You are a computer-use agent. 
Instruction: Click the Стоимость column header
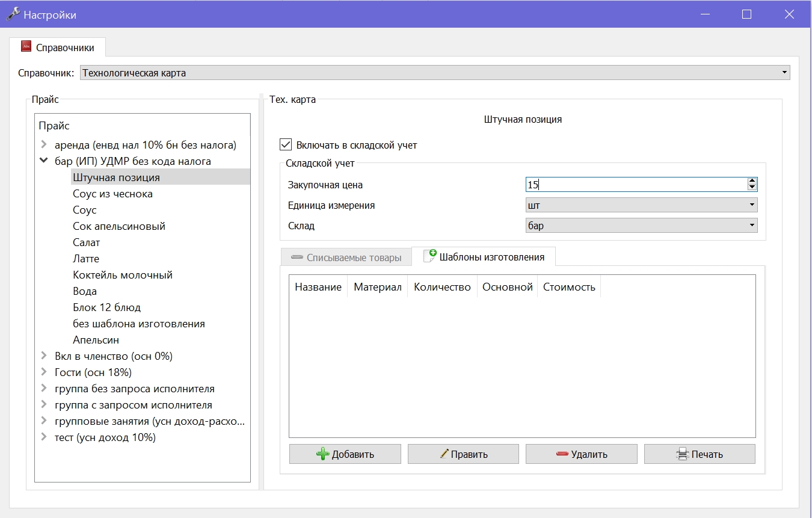click(569, 287)
